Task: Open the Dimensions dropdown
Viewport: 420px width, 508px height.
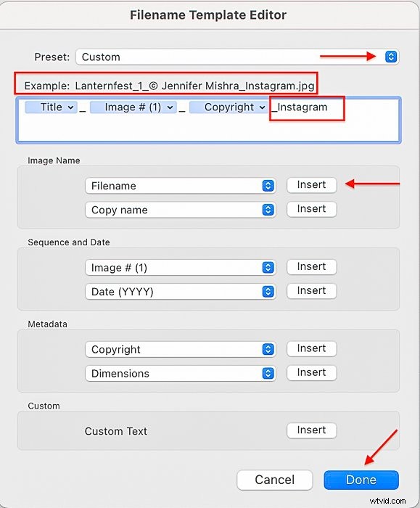Action: click(181, 374)
